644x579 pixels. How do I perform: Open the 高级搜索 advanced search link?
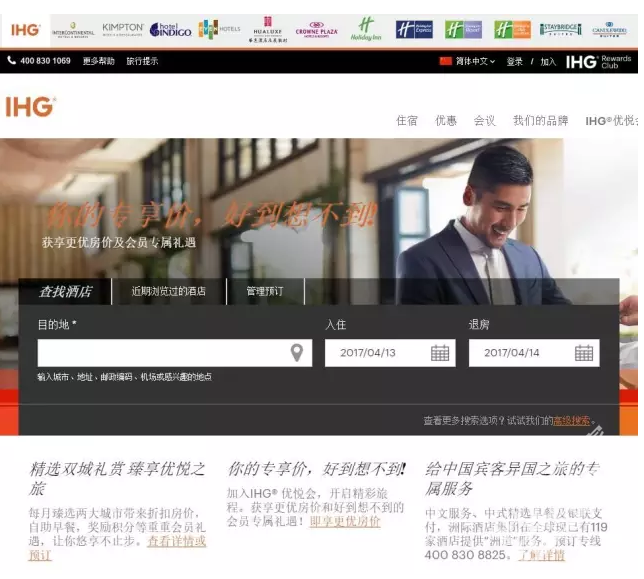[x=571, y=420]
